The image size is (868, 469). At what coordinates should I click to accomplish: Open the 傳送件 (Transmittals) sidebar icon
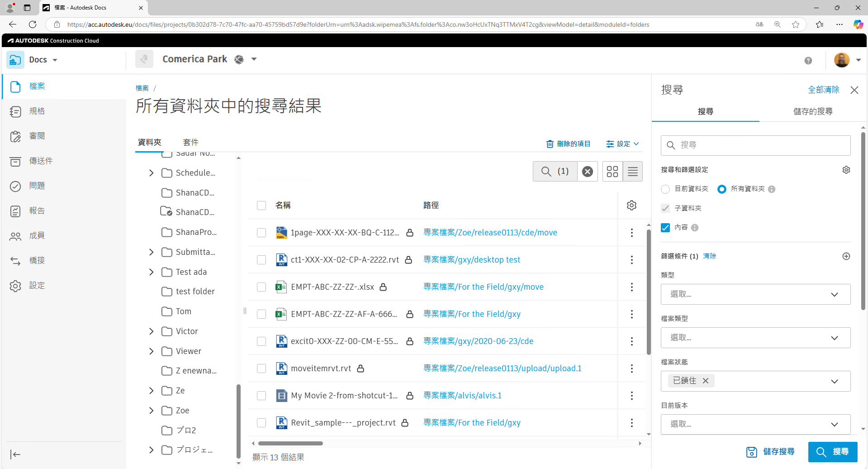pyautogui.click(x=15, y=161)
